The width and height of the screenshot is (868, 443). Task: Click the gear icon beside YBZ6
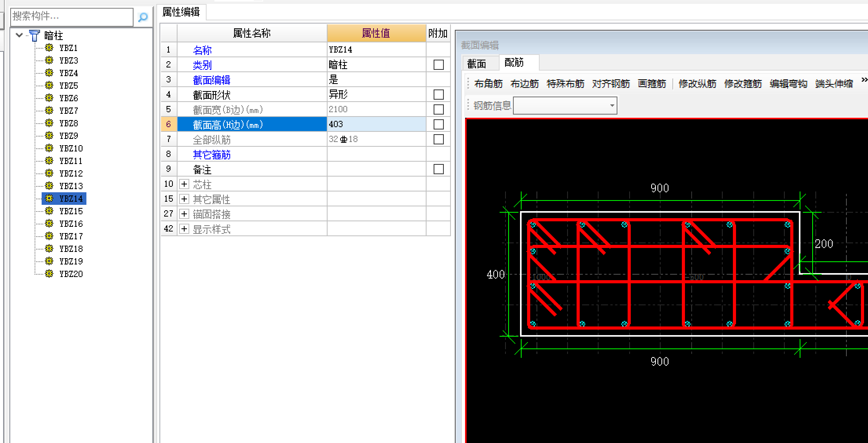49,98
